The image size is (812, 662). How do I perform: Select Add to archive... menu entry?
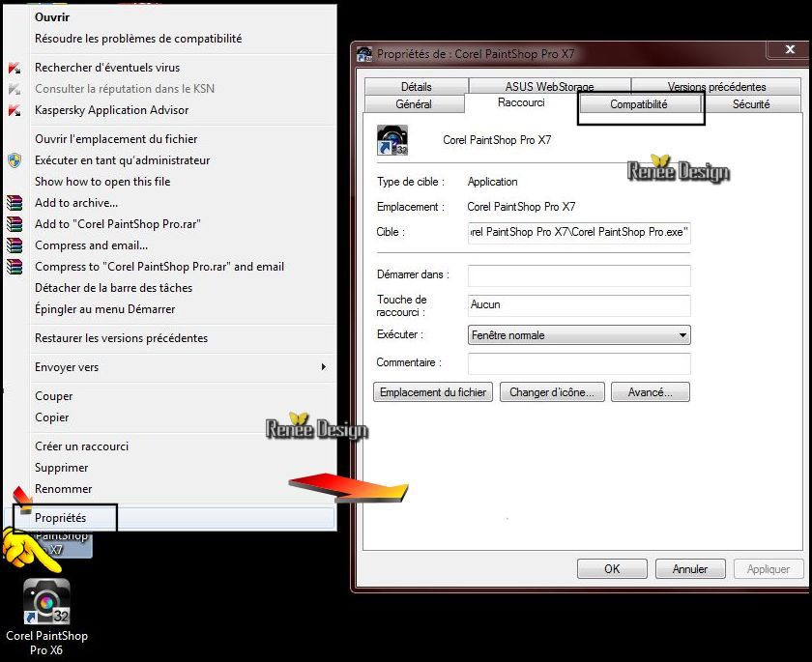(x=76, y=203)
